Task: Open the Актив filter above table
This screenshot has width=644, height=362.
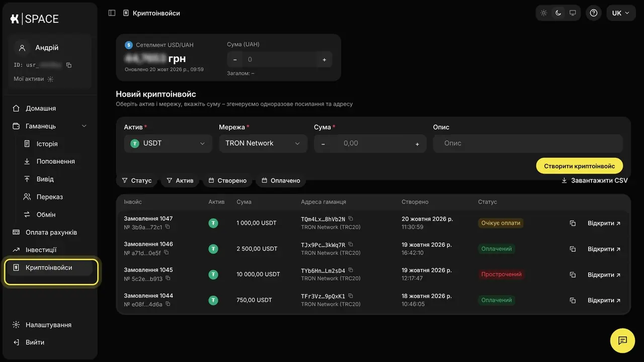Action: [180, 180]
